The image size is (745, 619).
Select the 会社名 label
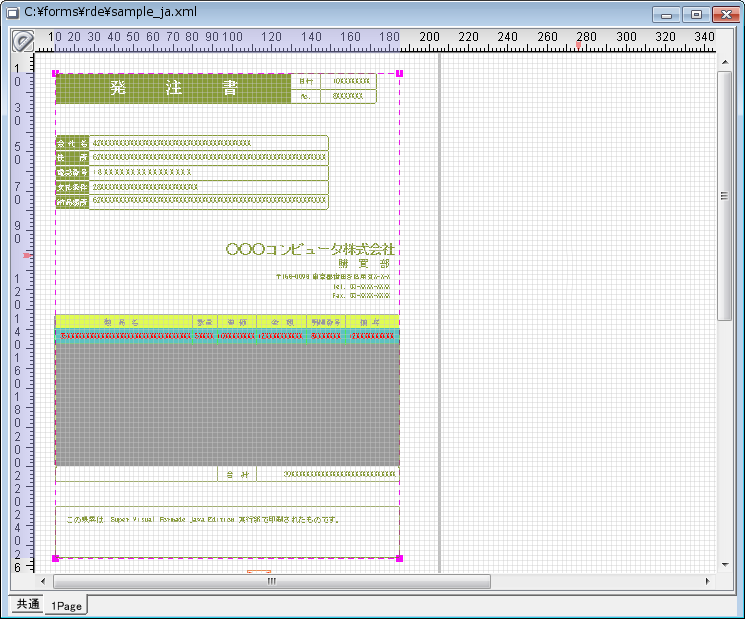point(72,143)
